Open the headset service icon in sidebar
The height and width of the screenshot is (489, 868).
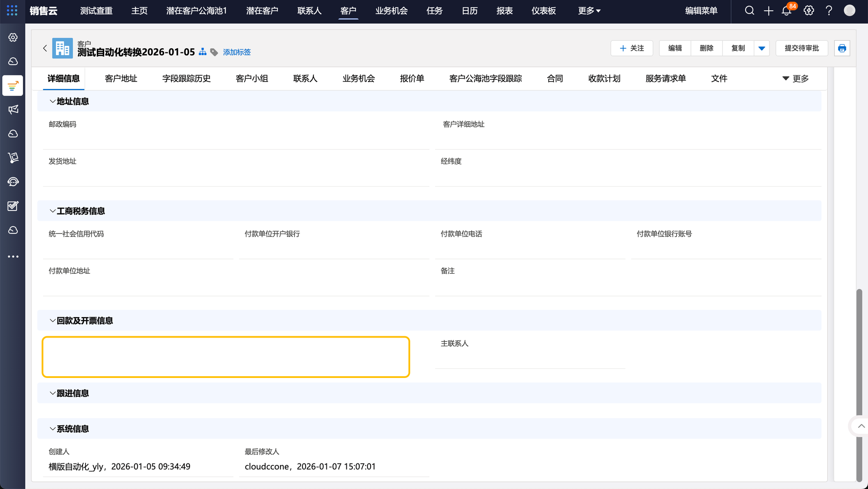pyautogui.click(x=13, y=182)
